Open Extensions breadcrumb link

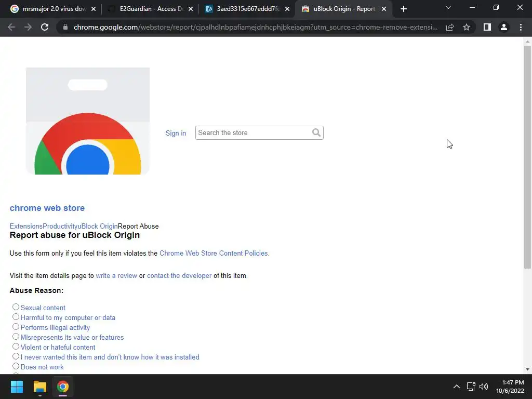tap(26, 227)
